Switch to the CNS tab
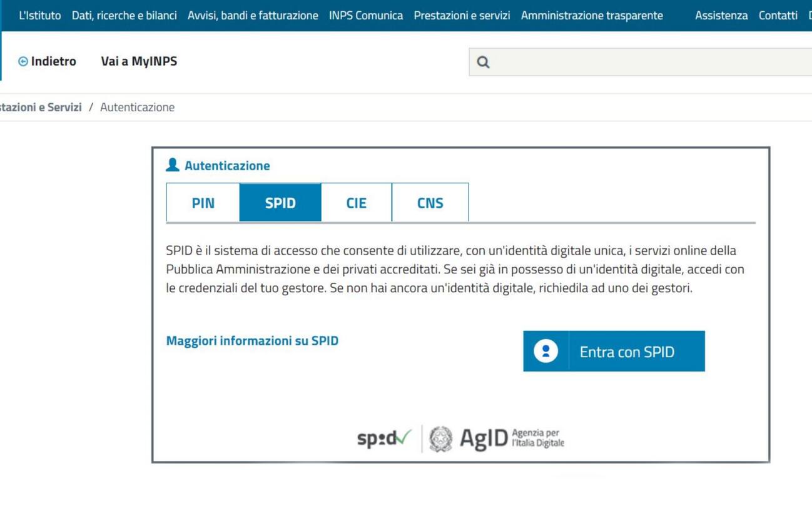 [430, 203]
